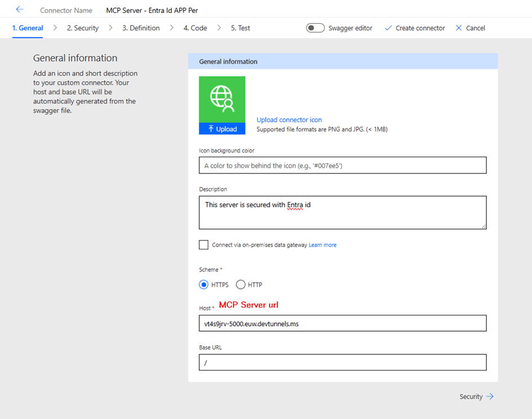532x419 pixels.
Task: Click the back arrow icon
Action: pos(20,10)
